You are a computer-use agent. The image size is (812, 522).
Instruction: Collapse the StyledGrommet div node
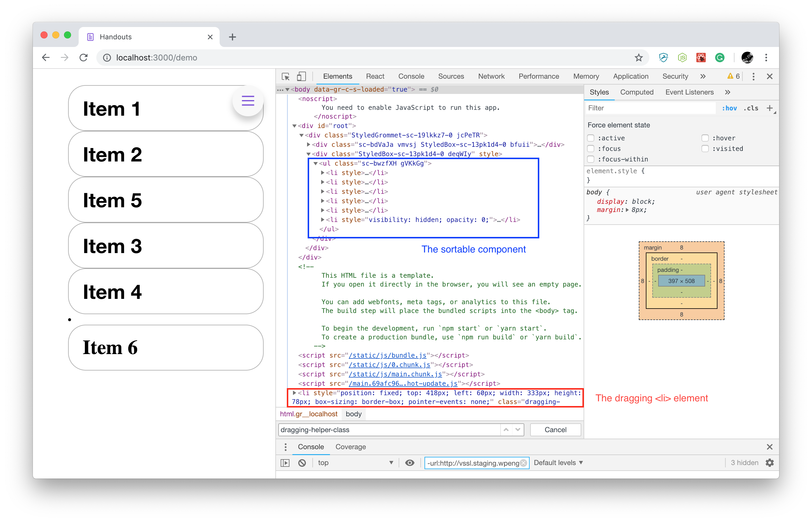(301, 135)
